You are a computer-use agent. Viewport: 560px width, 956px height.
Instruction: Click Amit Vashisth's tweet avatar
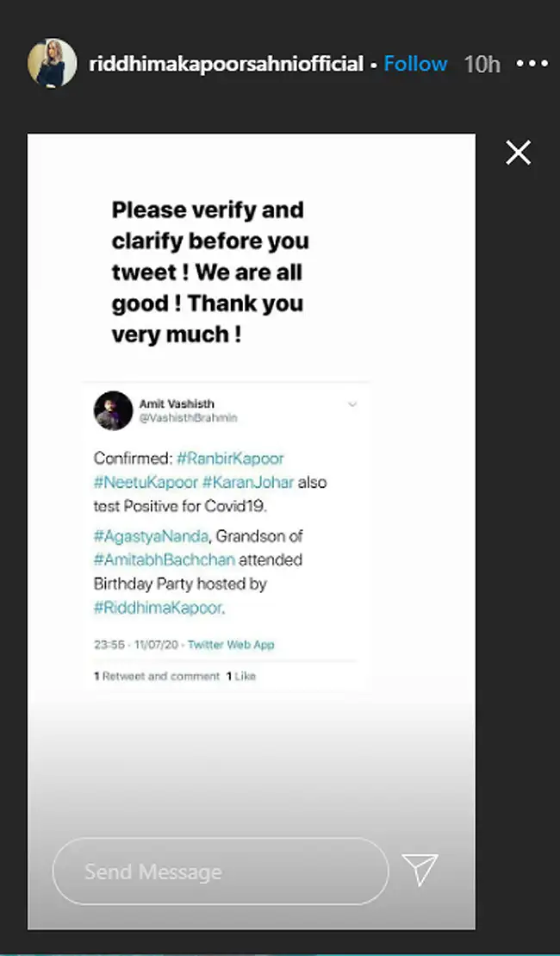(x=113, y=410)
